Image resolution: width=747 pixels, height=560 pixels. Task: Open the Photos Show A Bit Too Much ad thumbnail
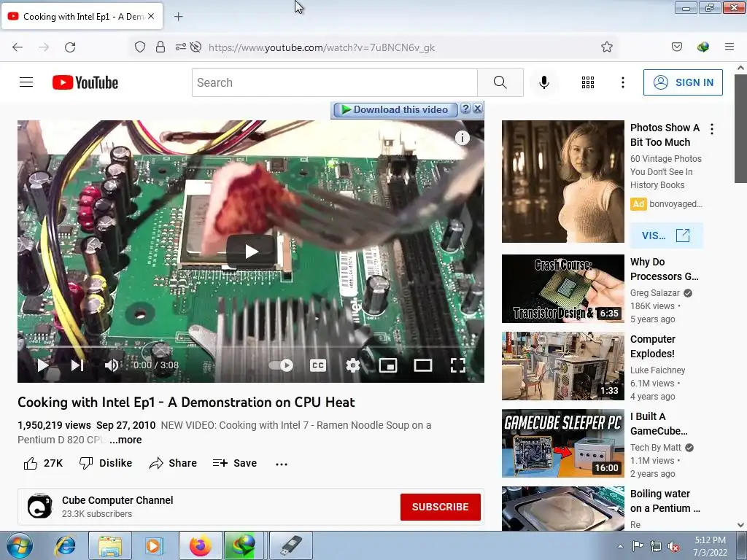(563, 182)
